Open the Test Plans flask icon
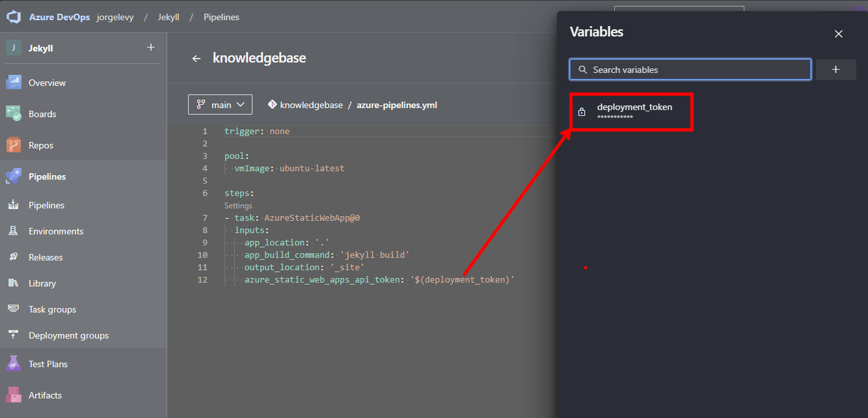 [x=14, y=364]
